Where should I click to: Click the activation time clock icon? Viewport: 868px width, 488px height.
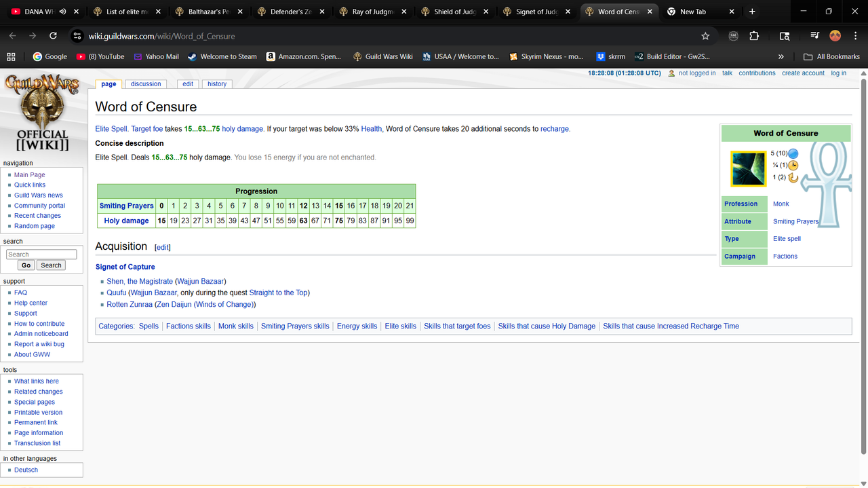tap(793, 165)
